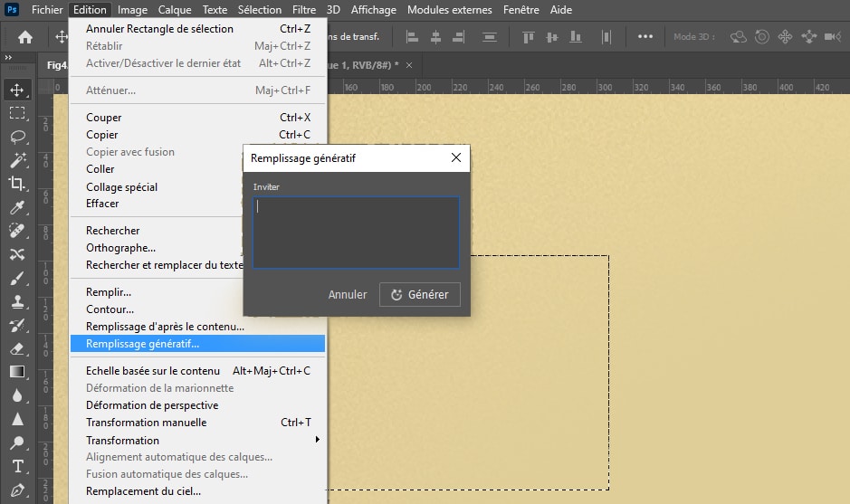Open the Sélection menu
850x504 pixels.
point(260,9)
